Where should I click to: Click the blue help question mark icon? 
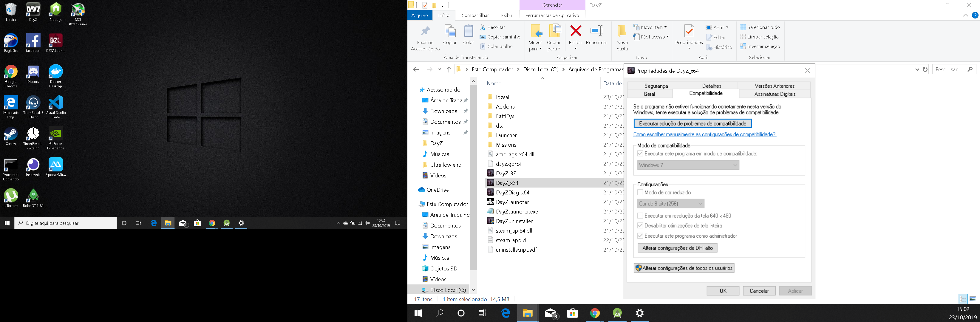click(x=975, y=16)
